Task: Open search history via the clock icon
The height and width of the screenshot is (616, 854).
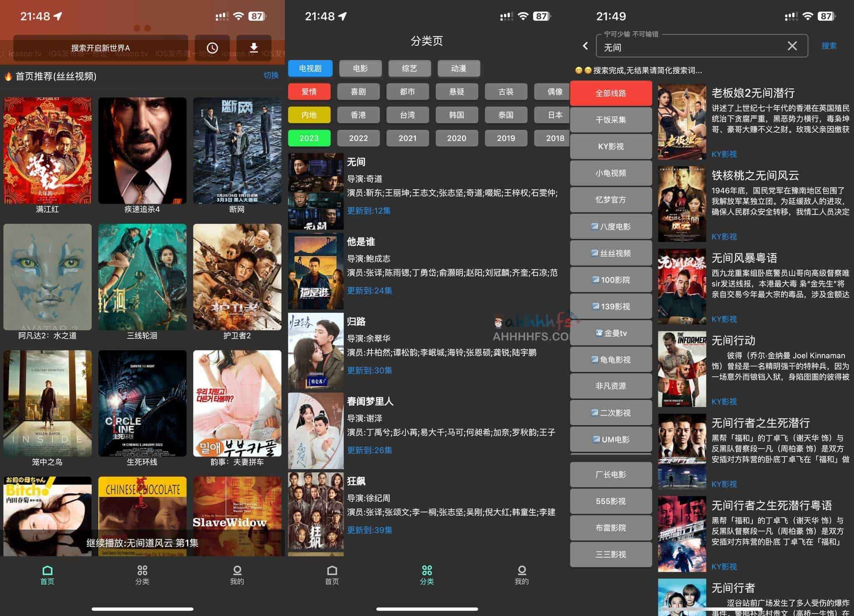Action: [x=213, y=48]
